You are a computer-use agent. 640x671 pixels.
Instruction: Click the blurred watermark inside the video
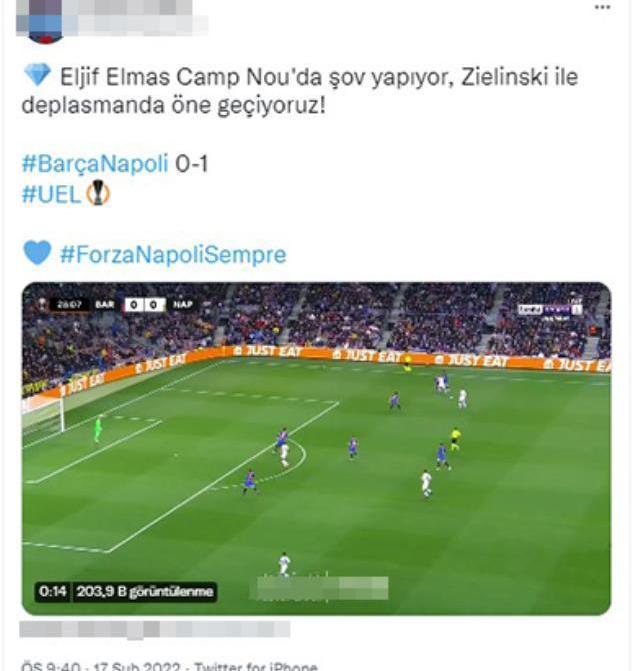(x=319, y=588)
